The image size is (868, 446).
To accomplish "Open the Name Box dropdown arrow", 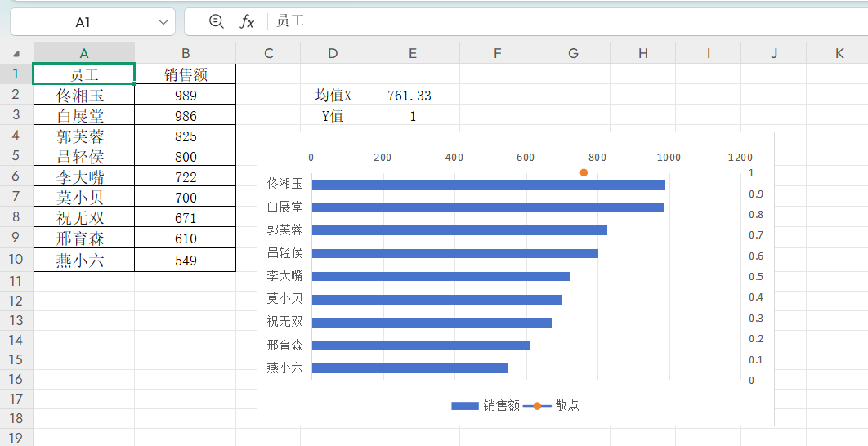I will click(x=161, y=22).
